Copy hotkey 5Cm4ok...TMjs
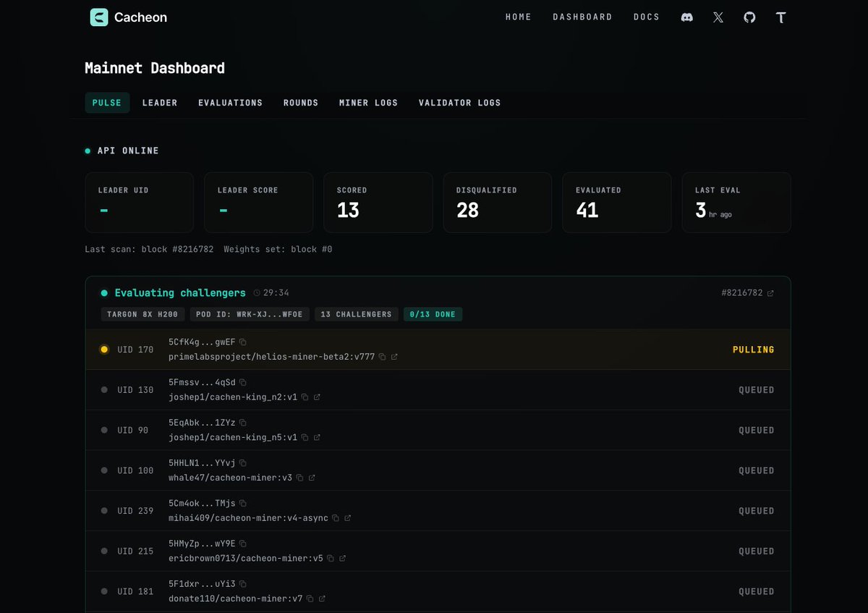 click(243, 504)
